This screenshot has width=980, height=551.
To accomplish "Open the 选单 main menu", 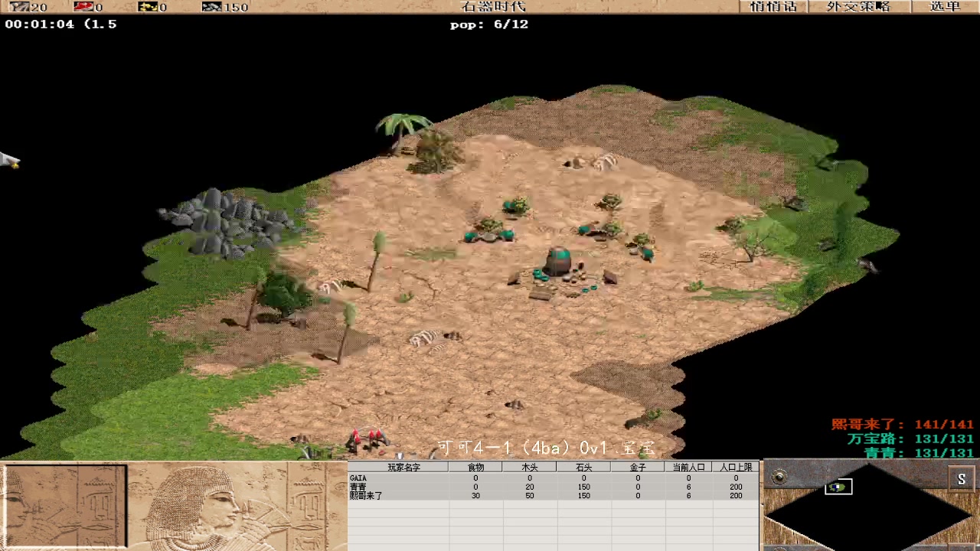I will 945,7.
